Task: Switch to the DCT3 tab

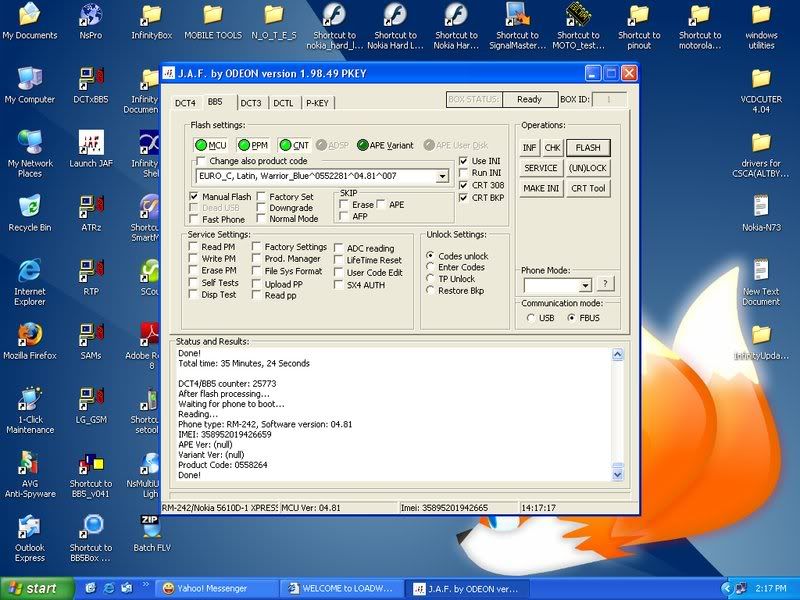Action: [x=251, y=103]
